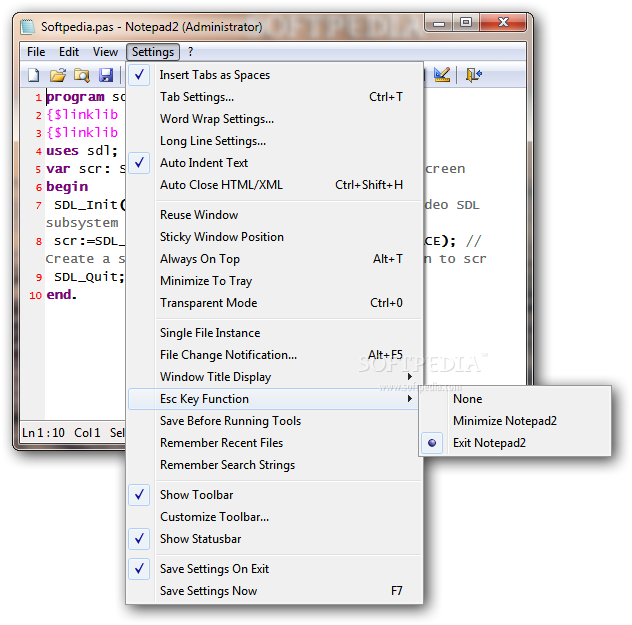Enable Auto Close HTML/XML
The image size is (632, 625).
pyautogui.click(x=275, y=185)
